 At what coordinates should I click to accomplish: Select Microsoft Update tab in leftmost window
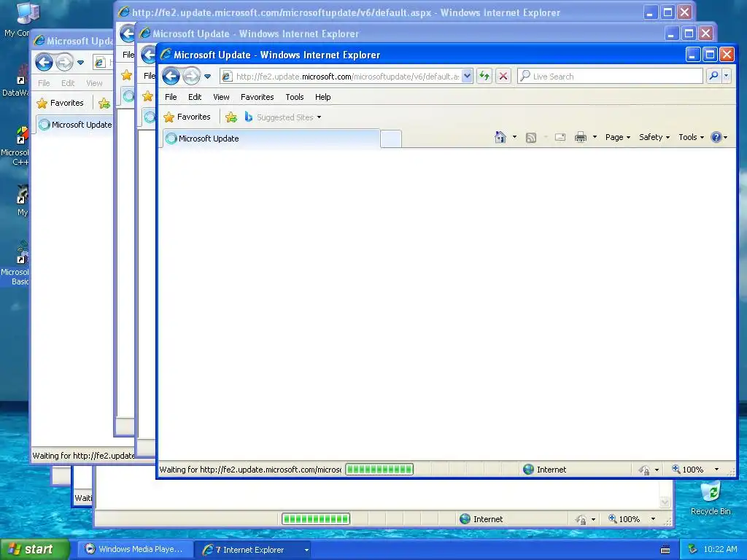pos(75,125)
